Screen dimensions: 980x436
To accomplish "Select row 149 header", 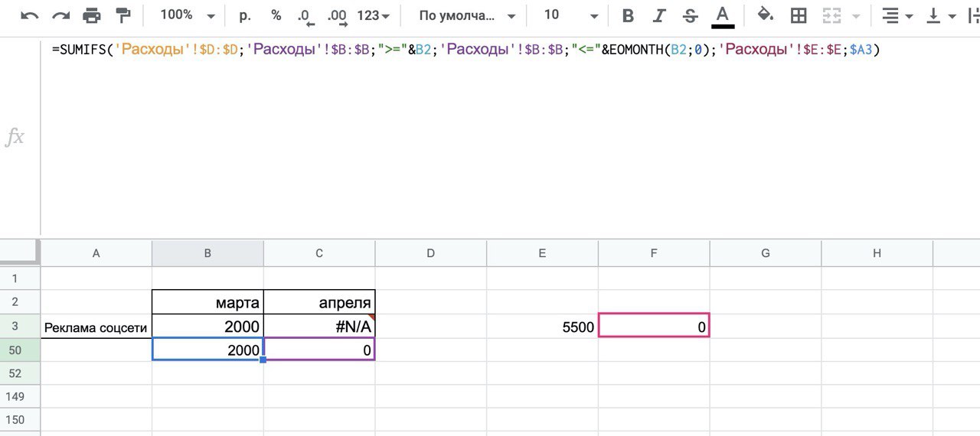I will [x=20, y=396].
